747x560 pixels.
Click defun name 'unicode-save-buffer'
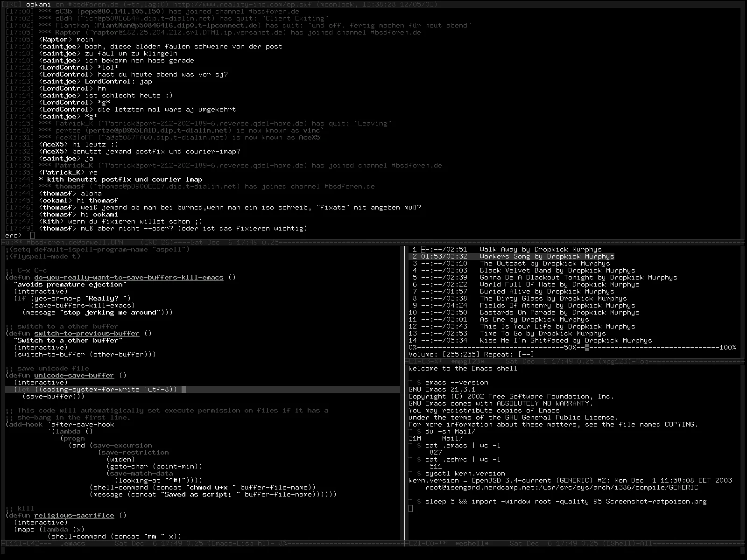(74, 375)
